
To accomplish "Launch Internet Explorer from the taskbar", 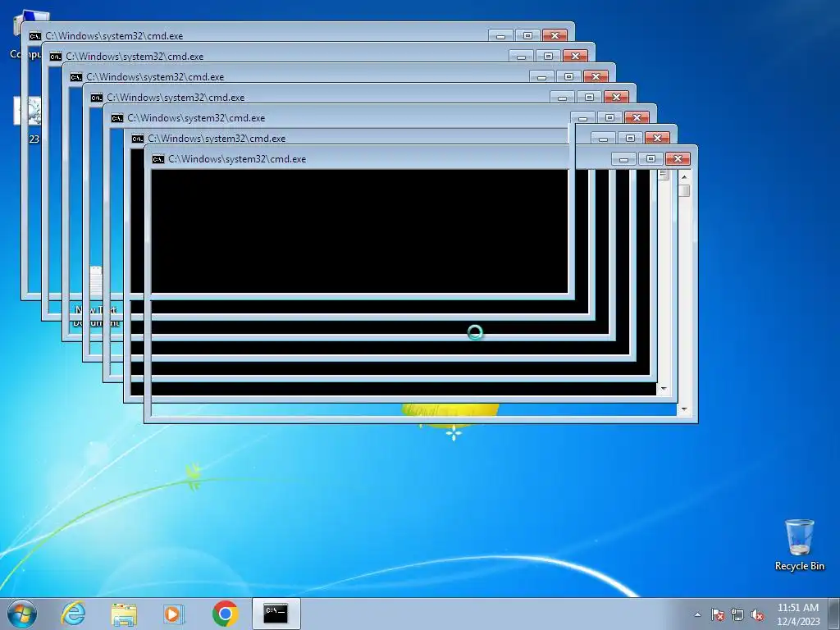I will pyautogui.click(x=73, y=614).
